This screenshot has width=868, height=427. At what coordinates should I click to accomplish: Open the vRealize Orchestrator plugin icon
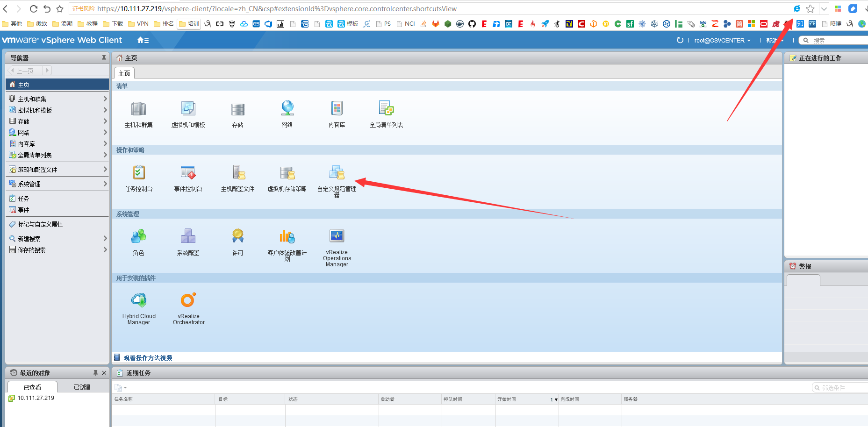pyautogui.click(x=188, y=300)
